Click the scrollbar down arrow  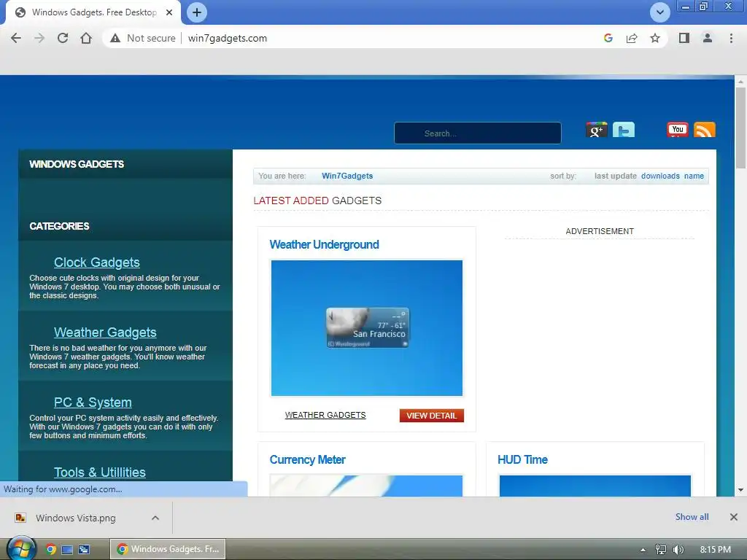pos(740,490)
